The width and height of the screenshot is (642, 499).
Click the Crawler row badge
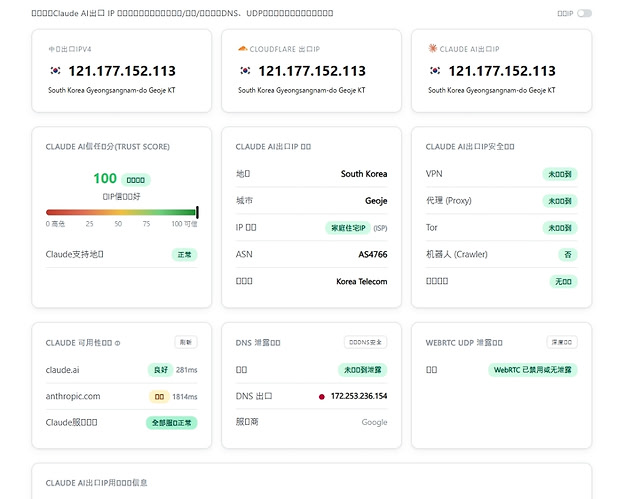point(568,255)
